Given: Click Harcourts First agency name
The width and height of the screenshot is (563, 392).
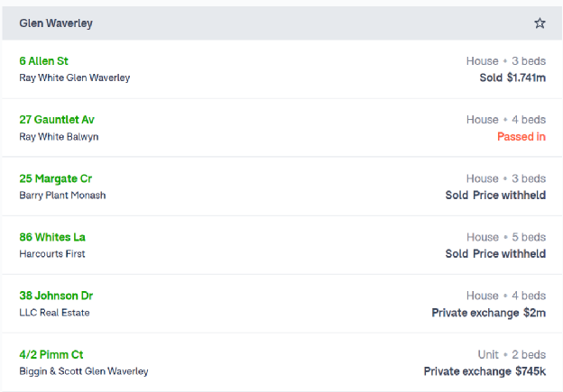Looking at the screenshot, I should 52,254.
